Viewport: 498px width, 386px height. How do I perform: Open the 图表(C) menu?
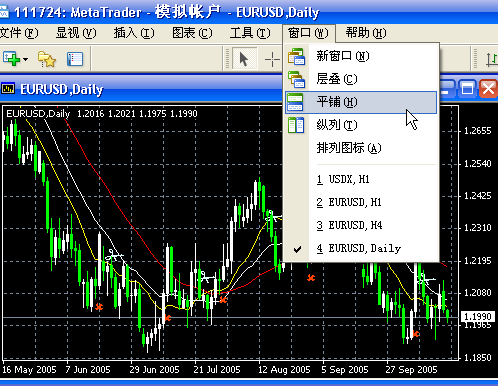click(x=192, y=33)
